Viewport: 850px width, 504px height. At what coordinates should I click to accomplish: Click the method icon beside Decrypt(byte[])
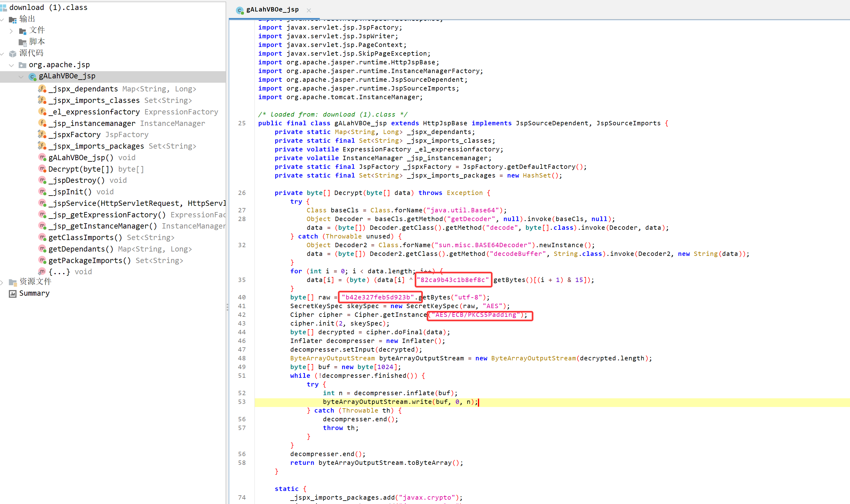point(42,169)
